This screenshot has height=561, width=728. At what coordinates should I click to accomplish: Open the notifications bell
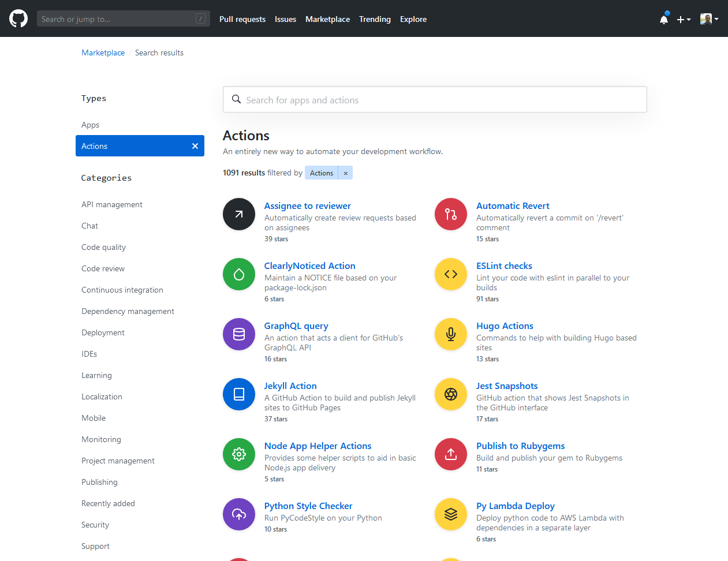pos(664,19)
